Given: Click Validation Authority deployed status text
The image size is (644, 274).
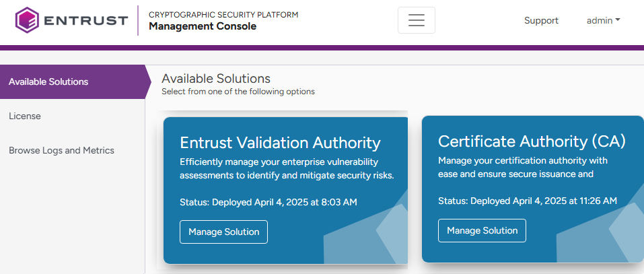Looking at the screenshot, I should pyautogui.click(x=268, y=202).
